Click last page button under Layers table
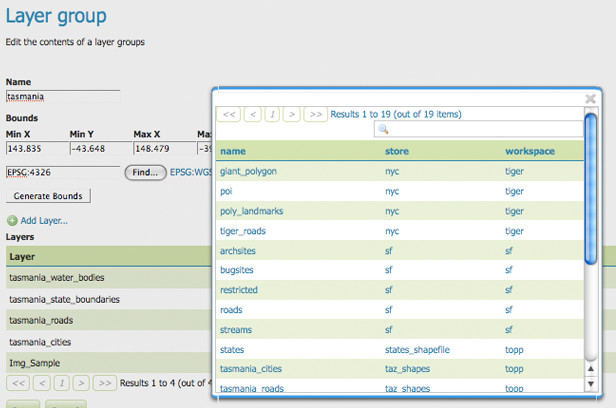The height and width of the screenshot is (408, 616). (x=104, y=383)
